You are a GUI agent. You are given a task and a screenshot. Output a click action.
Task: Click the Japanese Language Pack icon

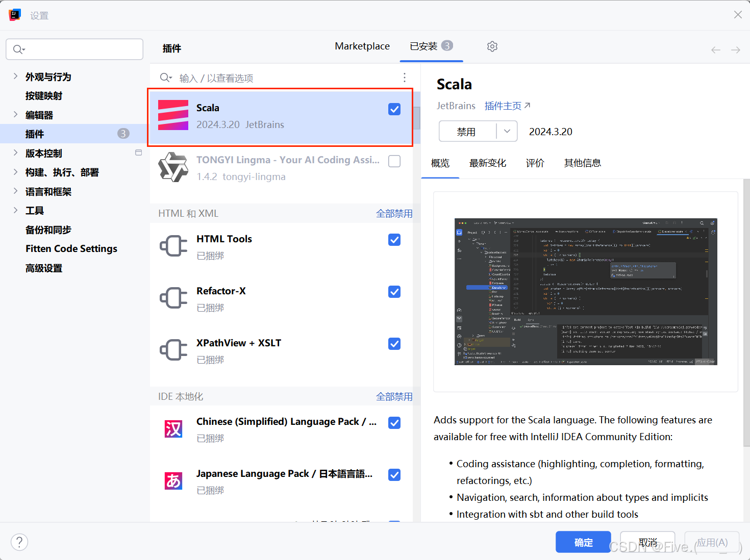173,481
